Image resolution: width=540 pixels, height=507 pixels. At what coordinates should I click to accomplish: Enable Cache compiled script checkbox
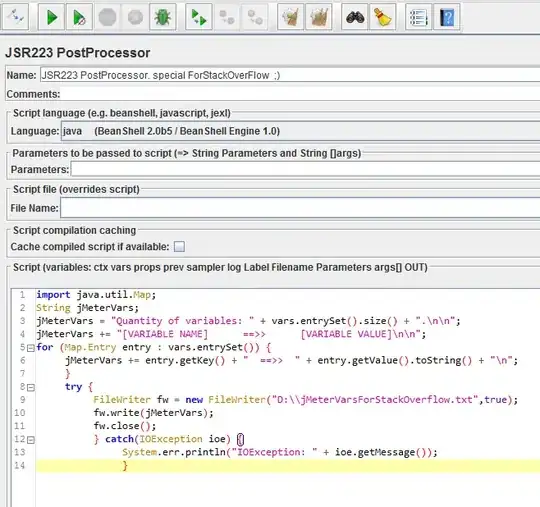point(179,247)
